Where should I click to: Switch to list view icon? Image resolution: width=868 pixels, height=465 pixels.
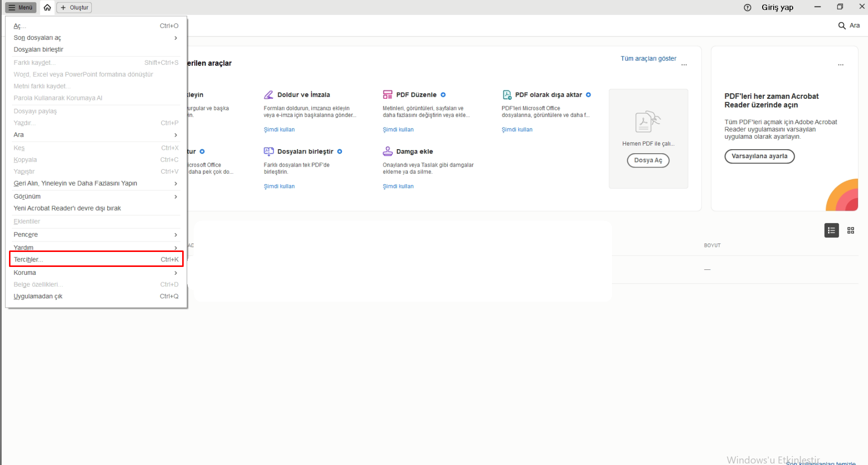click(x=832, y=231)
